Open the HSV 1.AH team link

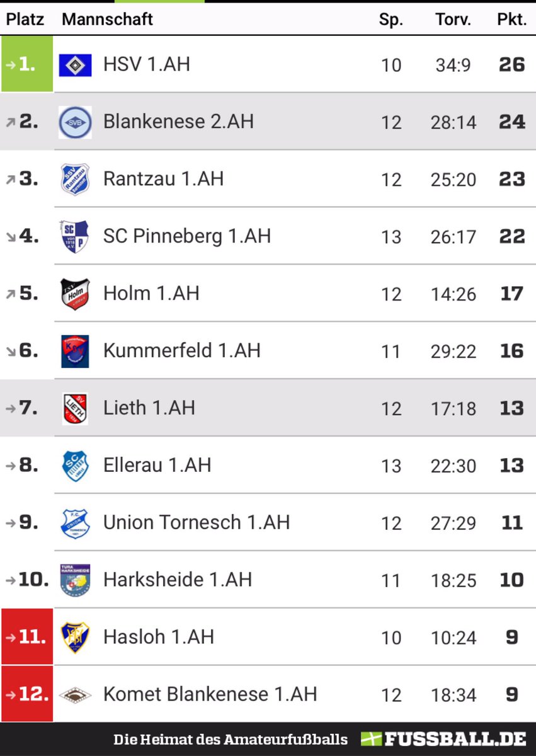[147, 64]
